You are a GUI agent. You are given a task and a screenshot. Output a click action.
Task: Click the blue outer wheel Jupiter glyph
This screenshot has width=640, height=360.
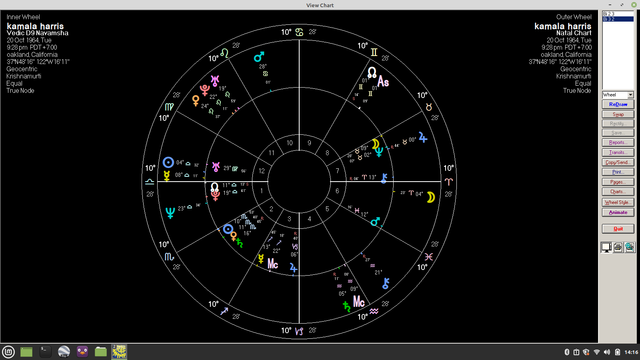(x=423, y=138)
